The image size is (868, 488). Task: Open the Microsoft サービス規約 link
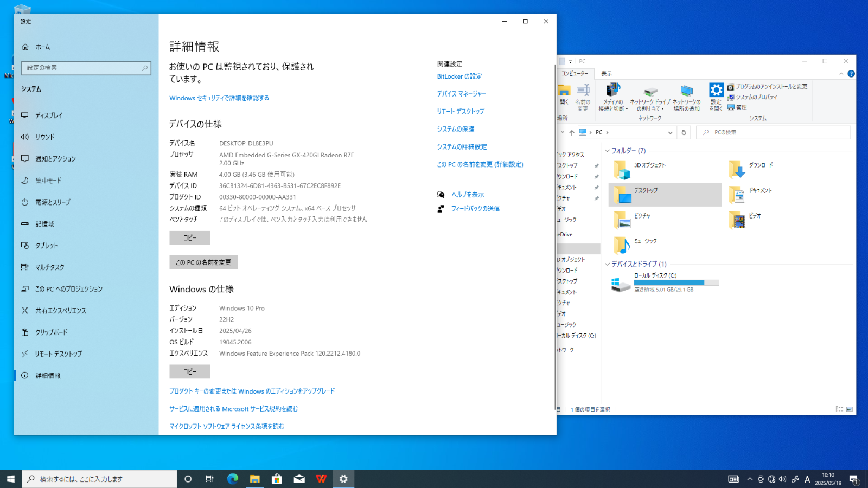[x=233, y=409]
